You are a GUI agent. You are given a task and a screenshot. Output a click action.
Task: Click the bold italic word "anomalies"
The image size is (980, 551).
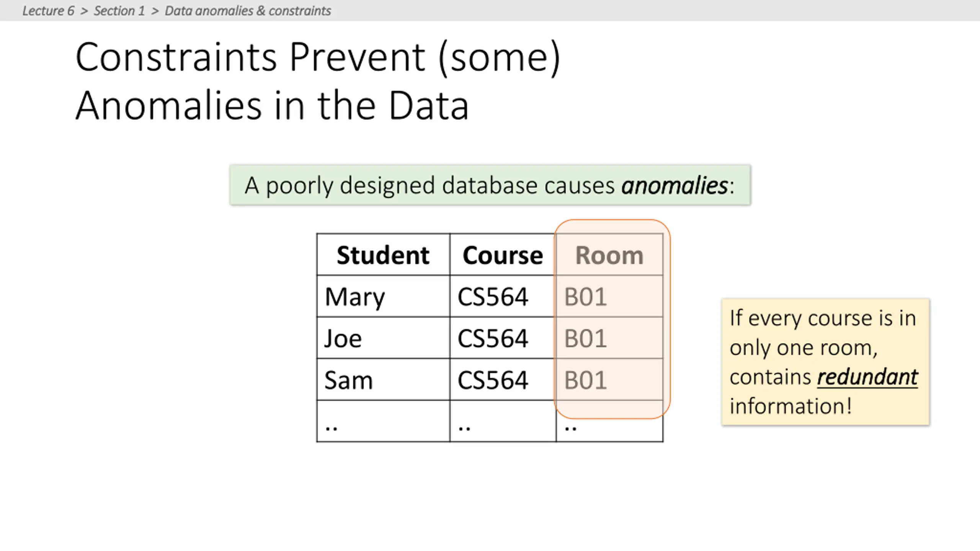[x=675, y=186]
